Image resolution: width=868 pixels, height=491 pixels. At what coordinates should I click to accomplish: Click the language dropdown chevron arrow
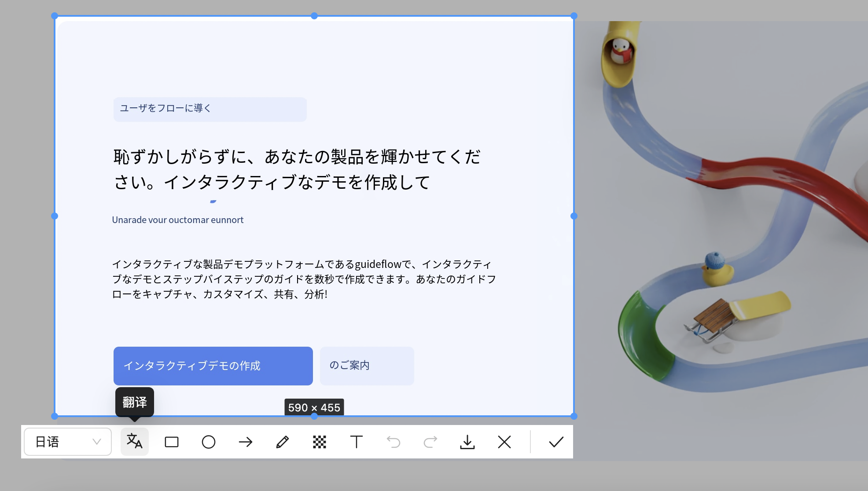pos(97,442)
